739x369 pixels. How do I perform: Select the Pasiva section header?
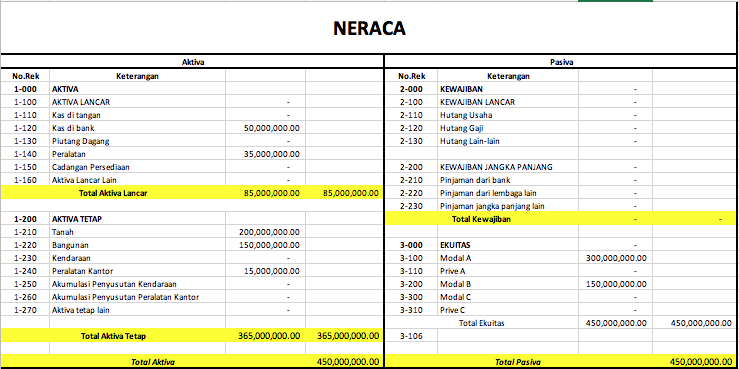coord(562,62)
